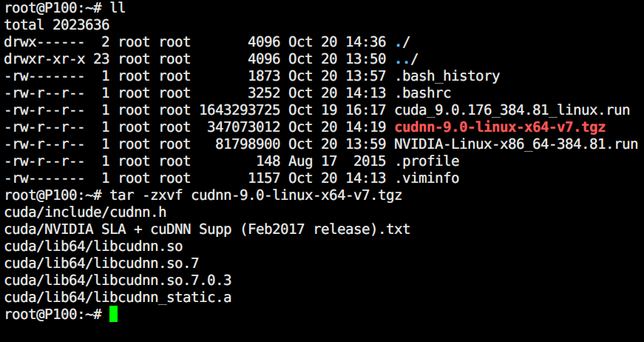The width and height of the screenshot is (644, 342).
Task: Click the '.viminfo' file name
Action: pos(427,178)
